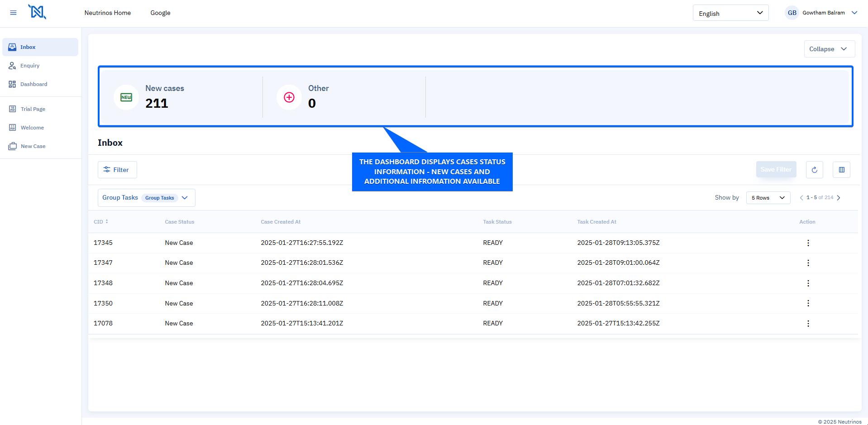Viewport: 868px width, 425px height.
Task: Go to next page of results
Action: pos(839,198)
